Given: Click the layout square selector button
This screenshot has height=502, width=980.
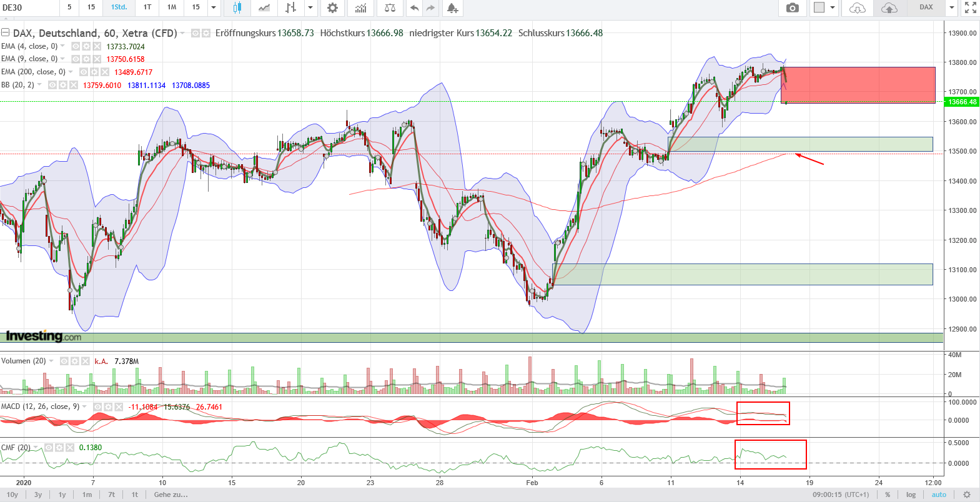Looking at the screenshot, I should 819,7.
